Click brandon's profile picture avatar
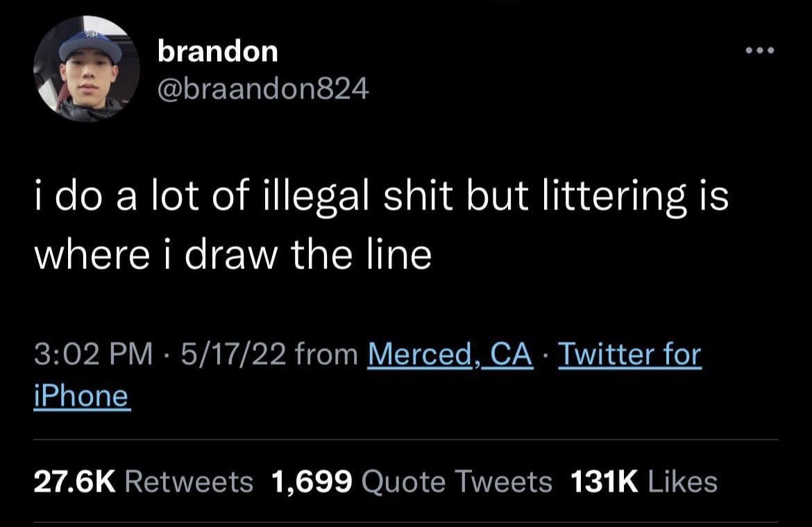The height and width of the screenshot is (527, 812). coord(87,69)
